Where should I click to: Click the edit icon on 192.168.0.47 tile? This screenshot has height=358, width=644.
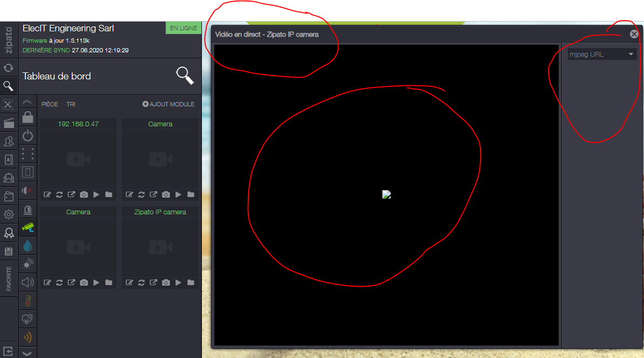pos(47,194)
